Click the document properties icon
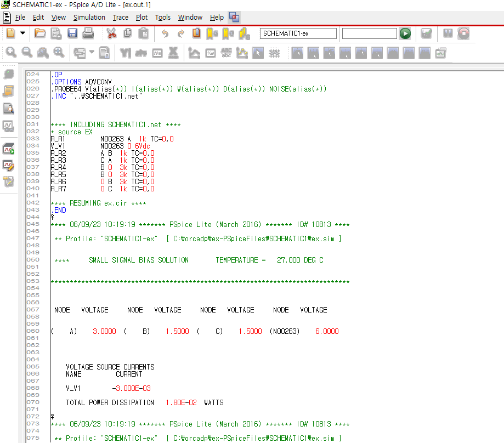The height and width of the screenshot is (443, 504). pos(104,53)
